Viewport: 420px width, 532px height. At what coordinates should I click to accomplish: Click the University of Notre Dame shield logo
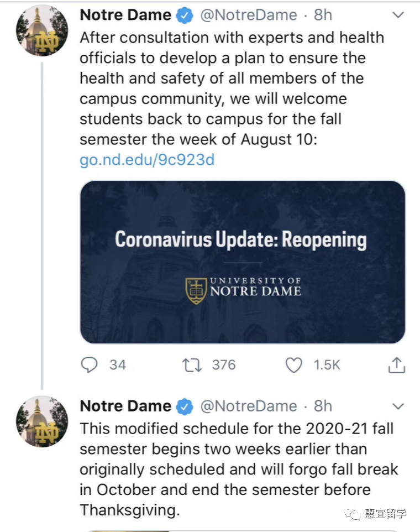(x=196, y=290)
